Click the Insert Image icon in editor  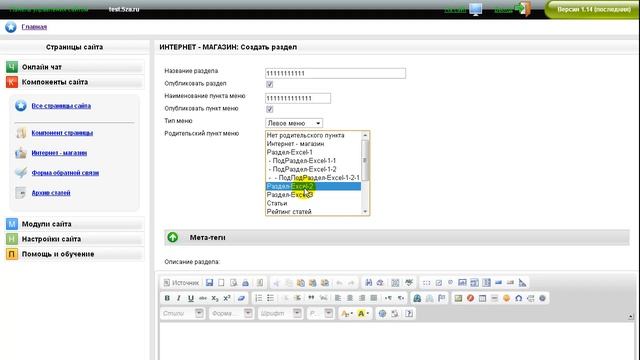click(x=458, y=298)
